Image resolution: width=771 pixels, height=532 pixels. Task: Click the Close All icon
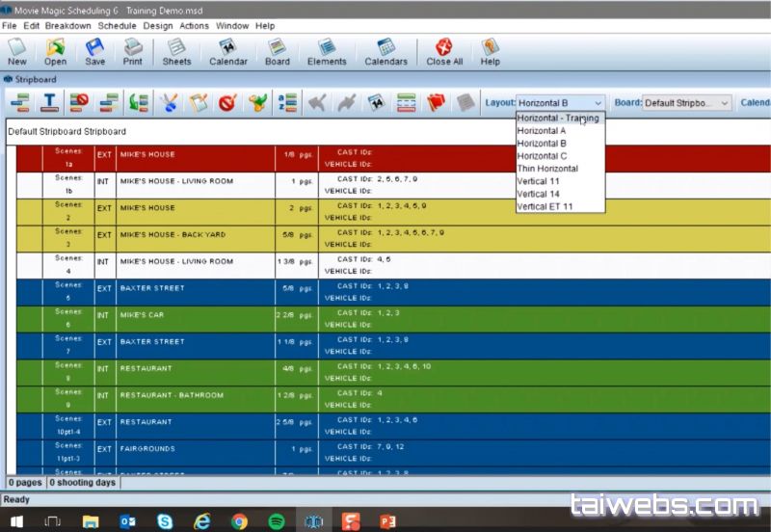pyautogui.click(x=444, y=52)
